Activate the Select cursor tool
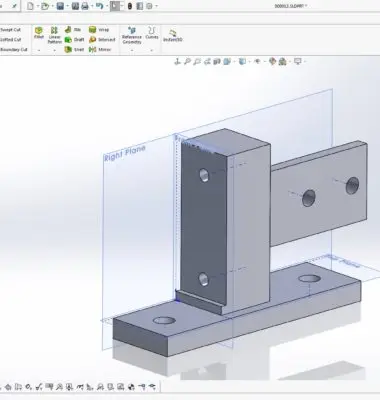 [115, 6]
